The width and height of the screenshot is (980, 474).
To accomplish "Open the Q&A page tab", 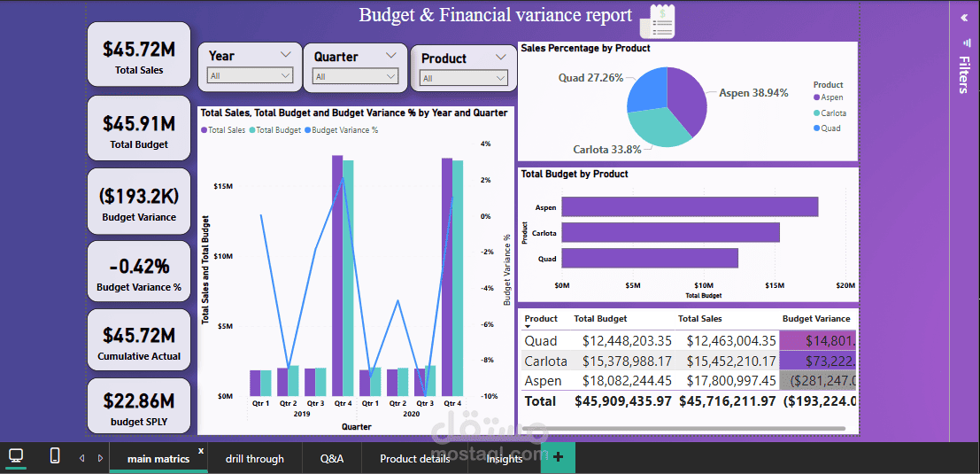I will point(332,459).
